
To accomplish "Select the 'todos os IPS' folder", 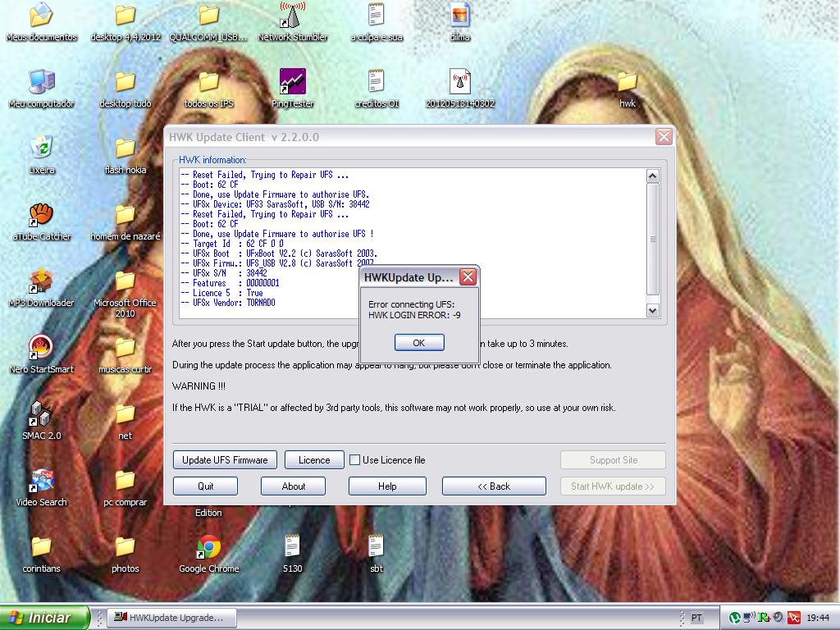I will (208, 89).
